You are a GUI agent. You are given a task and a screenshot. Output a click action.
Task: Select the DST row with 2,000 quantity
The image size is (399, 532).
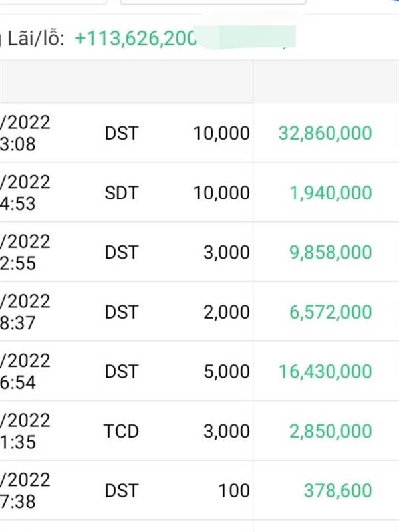point(199,312)
